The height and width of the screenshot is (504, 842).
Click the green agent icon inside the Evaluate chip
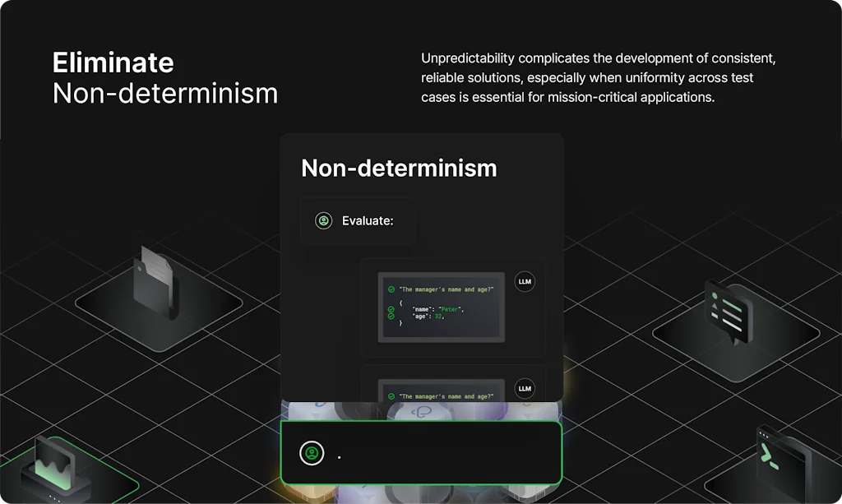[x=322, y=220]
